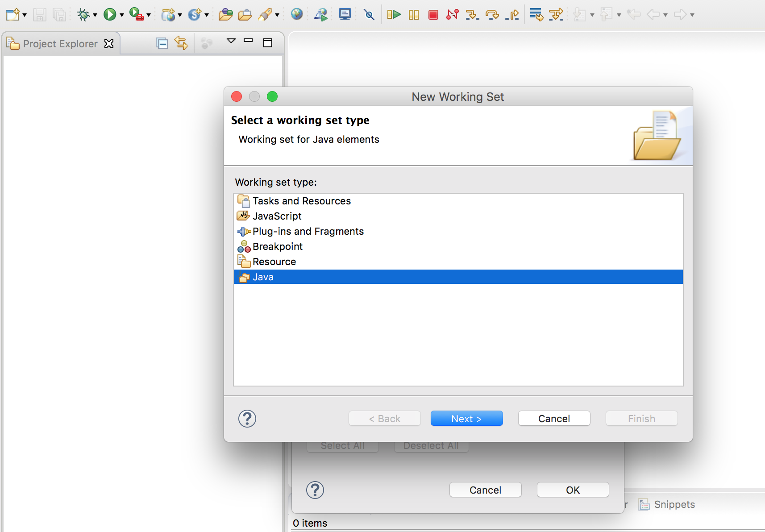The width and height of the screenshot is (765, 532).
Task: Click Cancel in the background dialog
Action: [485, 490]
